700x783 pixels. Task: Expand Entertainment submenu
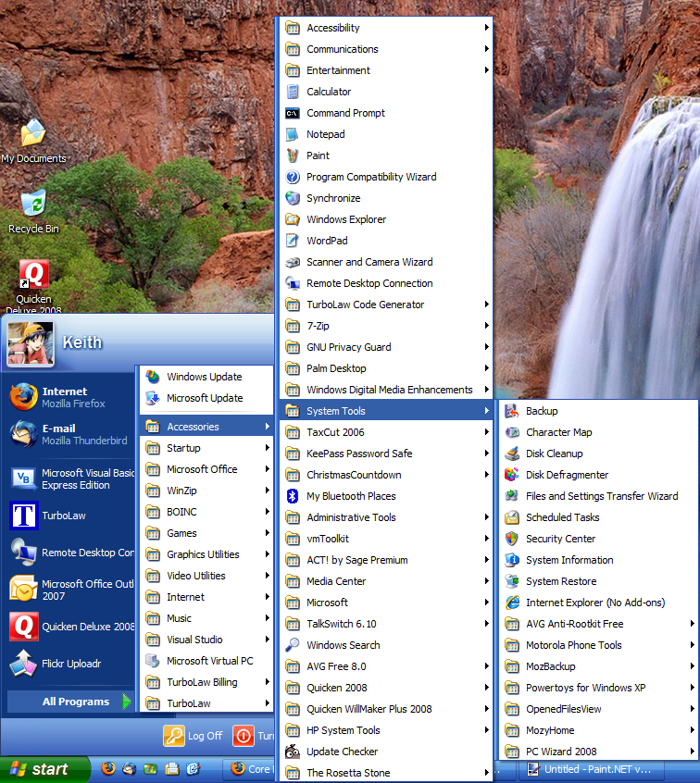386,70
